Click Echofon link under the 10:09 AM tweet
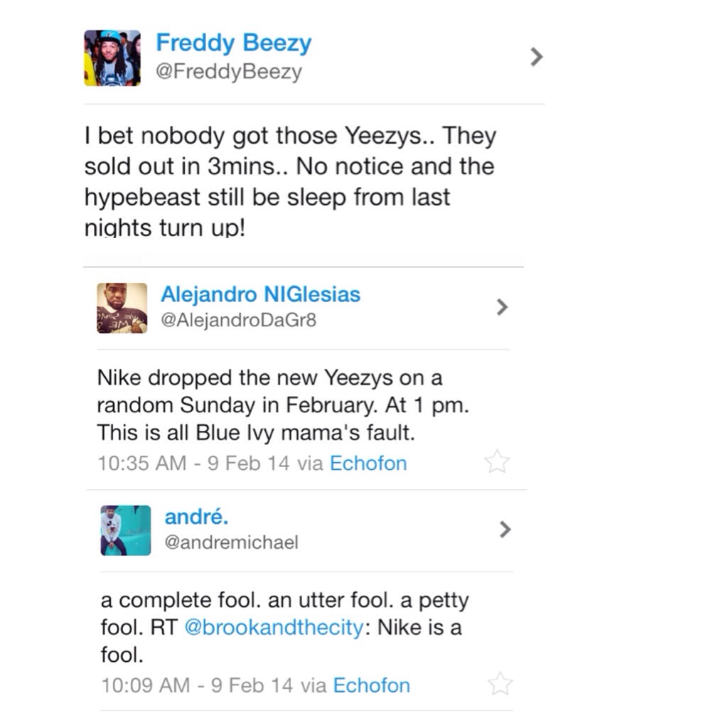728x728 pixels. 371,685
